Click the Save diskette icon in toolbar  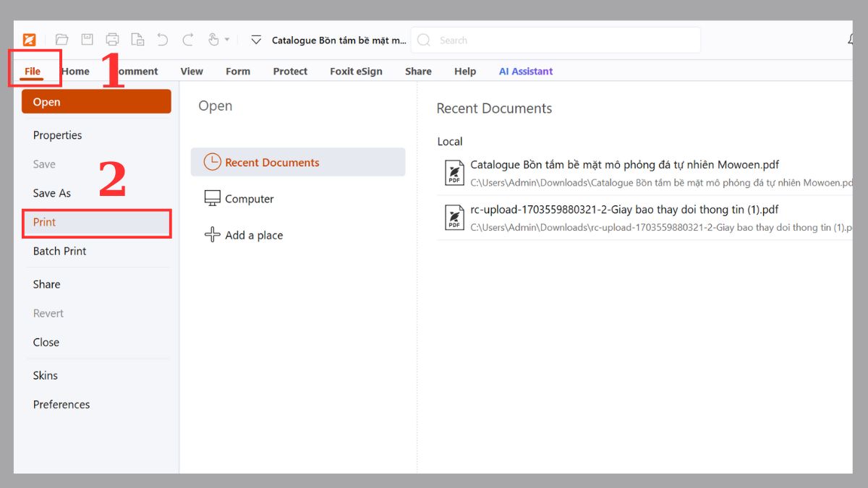(87, 40)
